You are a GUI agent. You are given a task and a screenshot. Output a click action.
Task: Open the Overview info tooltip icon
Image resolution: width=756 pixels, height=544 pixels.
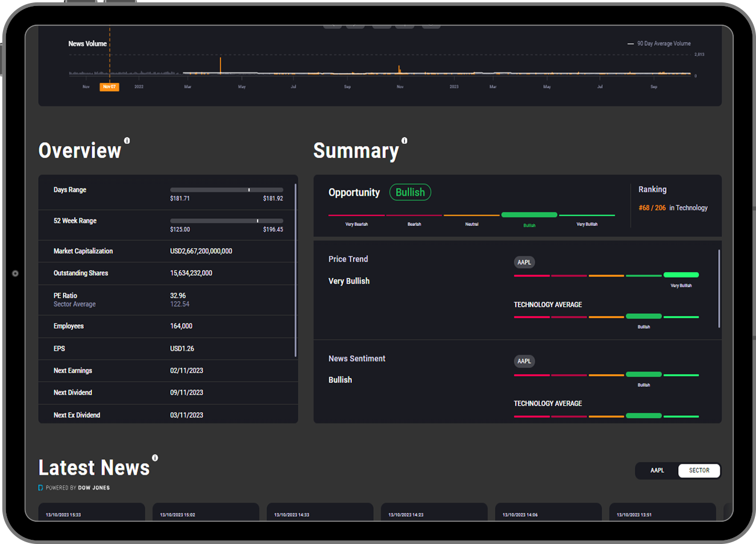(127, 140)
